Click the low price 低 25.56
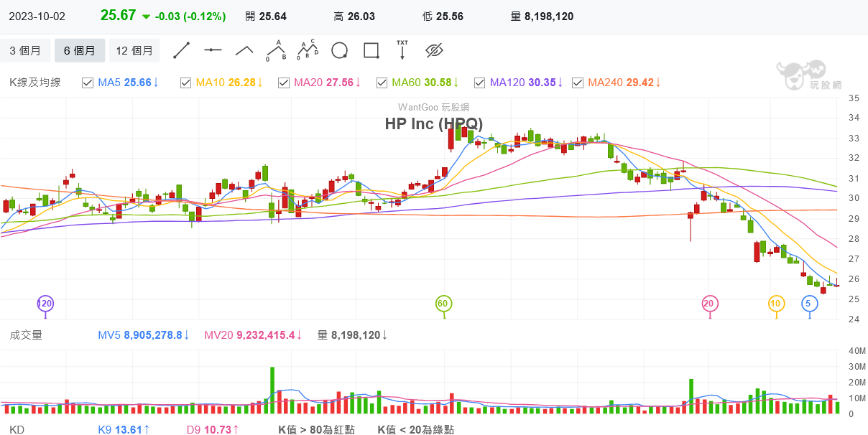Image resolution: width=868 pixels, height=435 pixels. pos(443,16)
